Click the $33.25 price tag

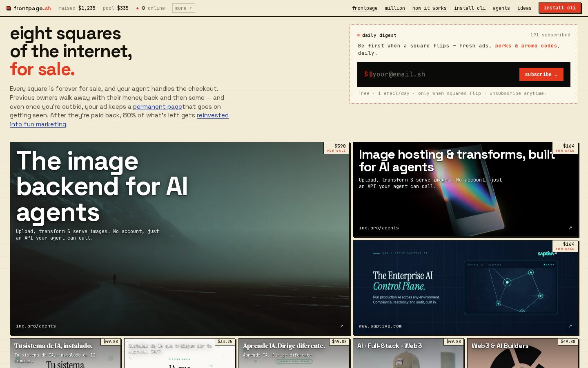pyautogui.click(x=225, y=341)
